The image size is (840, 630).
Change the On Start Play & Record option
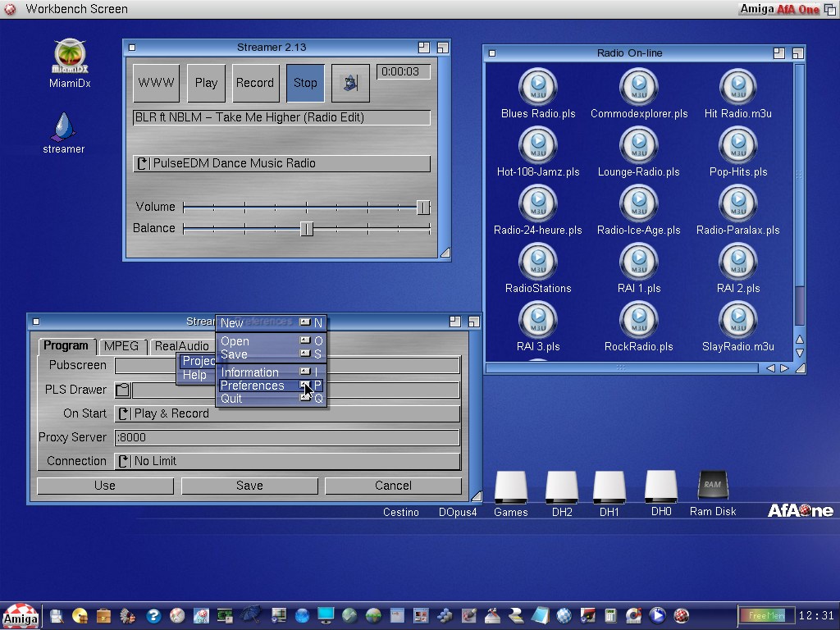pos(287,413)
